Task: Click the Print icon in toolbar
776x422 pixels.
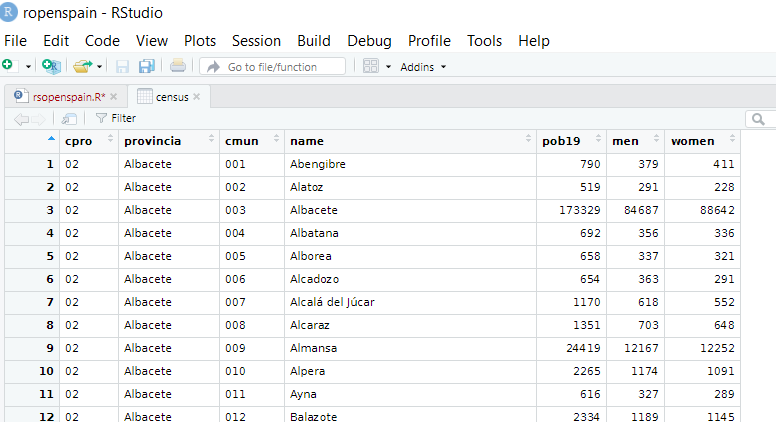Action: coord(177,66)
